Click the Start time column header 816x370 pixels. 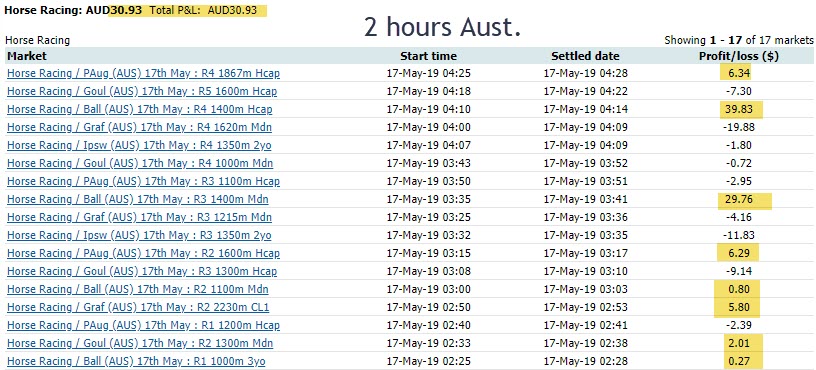click(x=428, y=56)
